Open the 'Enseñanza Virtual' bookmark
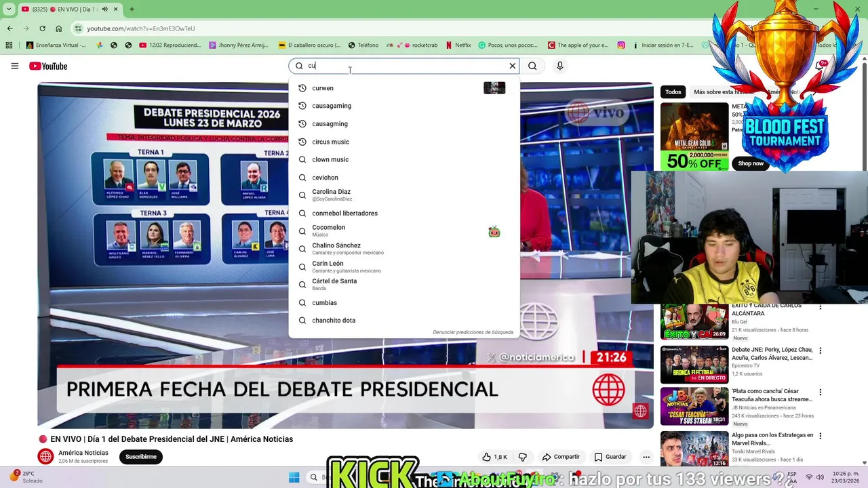Screen dimensions: 868x488 pyautogui.click(x=56, y=45)
